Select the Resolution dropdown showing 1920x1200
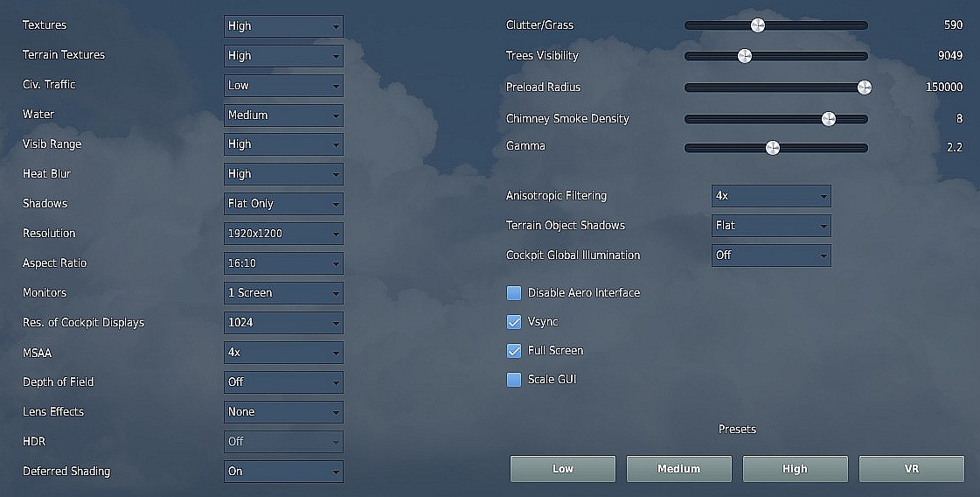 [283, 234]
